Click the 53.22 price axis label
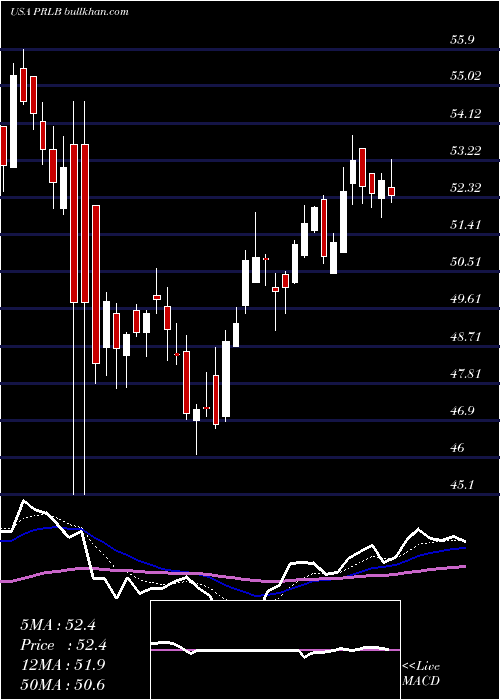 tap(466, 151)
